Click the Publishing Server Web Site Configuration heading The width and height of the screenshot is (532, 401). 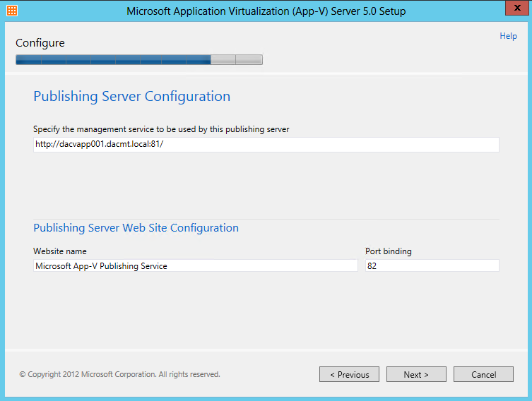coord(136,228)
